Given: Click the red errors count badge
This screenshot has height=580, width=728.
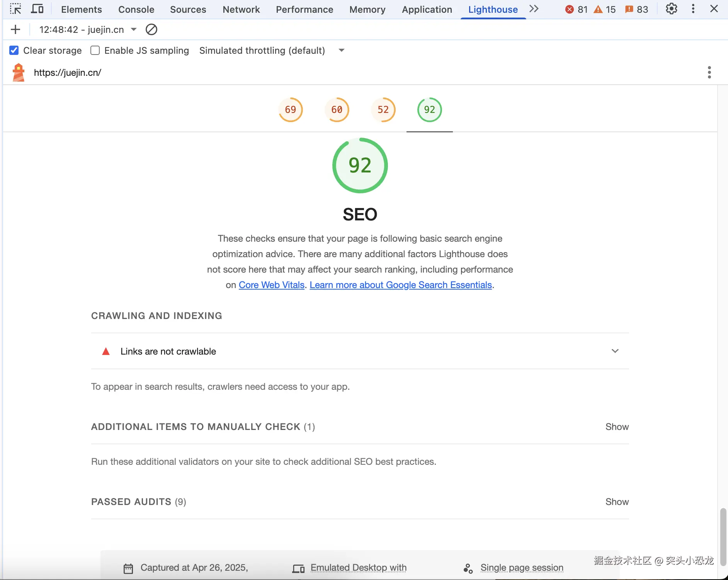Looking at the screenshot, I should 576,9.
